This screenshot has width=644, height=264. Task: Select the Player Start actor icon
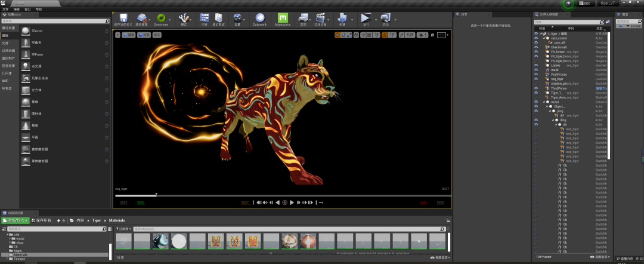tap(26, 78)
